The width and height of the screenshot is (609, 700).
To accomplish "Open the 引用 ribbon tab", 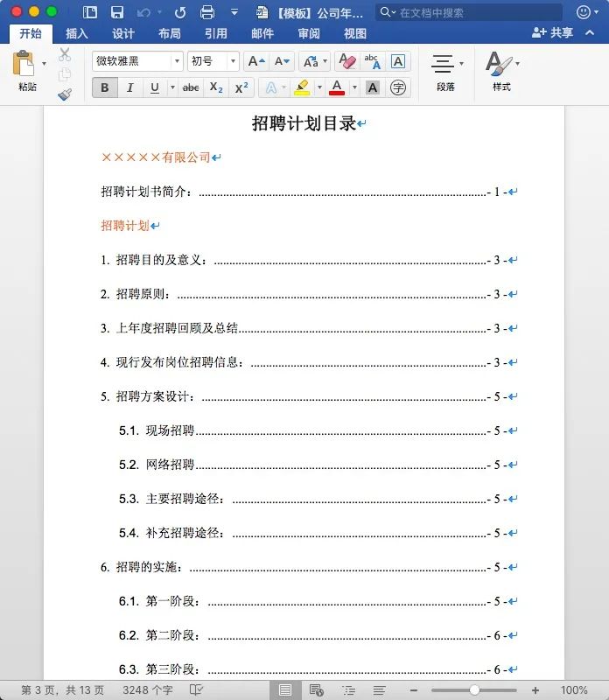I will pyautogui.click(x=215, y=33).
